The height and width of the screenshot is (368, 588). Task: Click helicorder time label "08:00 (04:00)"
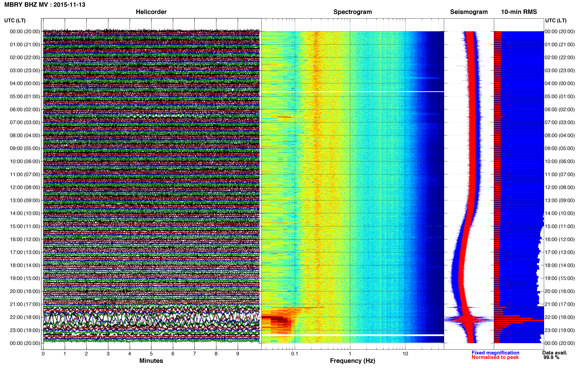(x=25, y=135)
